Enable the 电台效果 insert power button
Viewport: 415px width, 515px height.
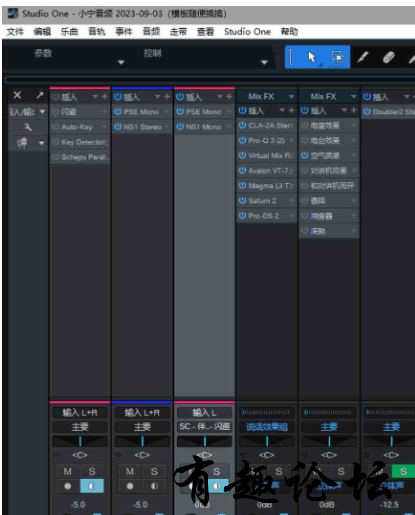tap(304, 140)
